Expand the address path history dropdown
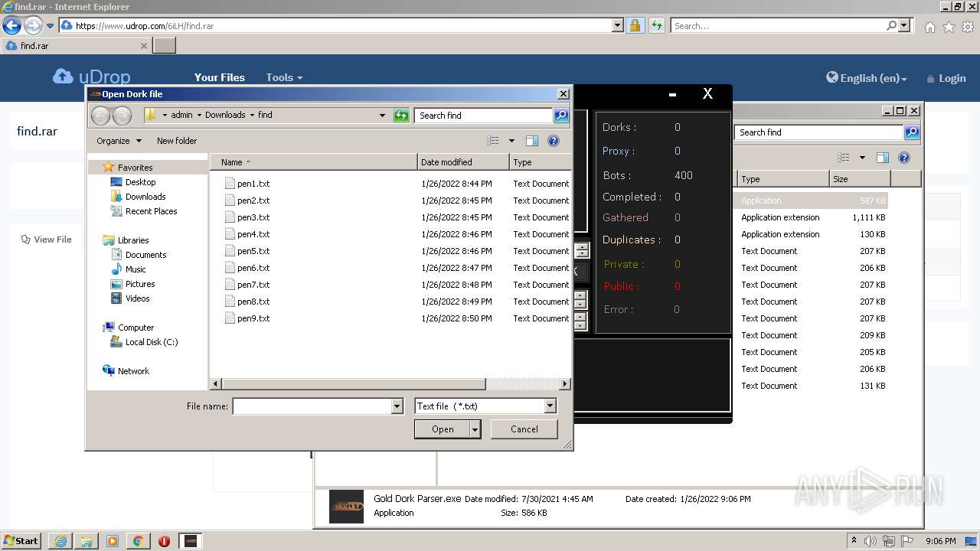Viewport: 980px width, 551px height. click(x=382, y=116)
